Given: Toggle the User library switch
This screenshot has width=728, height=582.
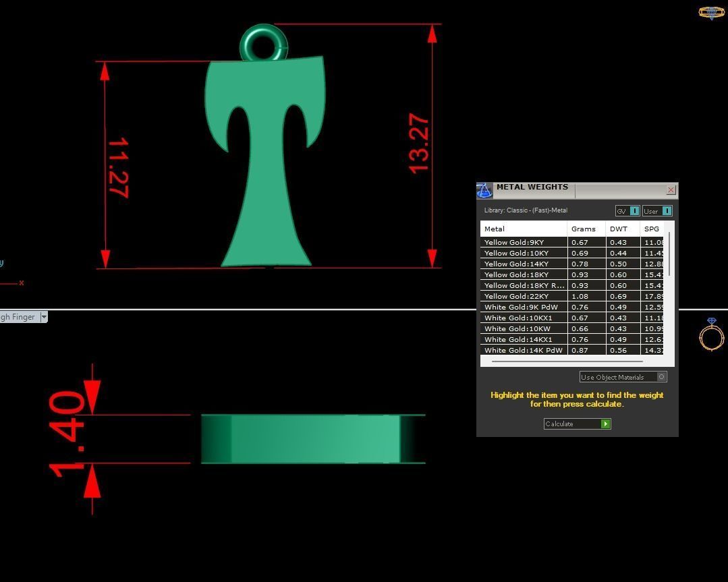Looking at the screenshot, I should 657,210.
